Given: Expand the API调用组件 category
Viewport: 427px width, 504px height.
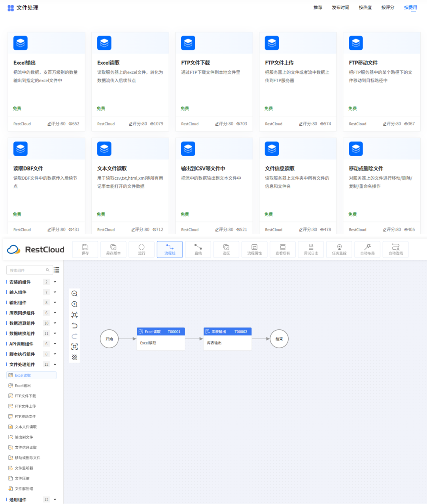Looking at the screenshot, I should 55,344.
